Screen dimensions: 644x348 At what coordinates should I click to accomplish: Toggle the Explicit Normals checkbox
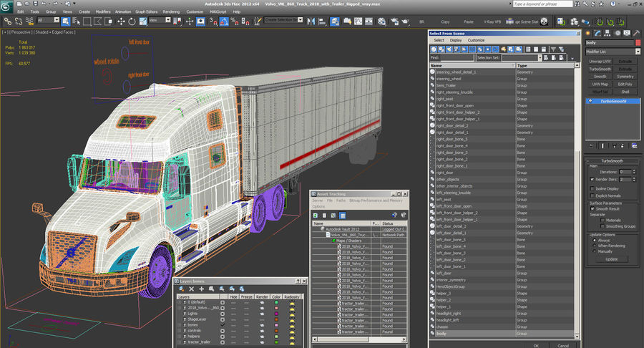point(592,195)
